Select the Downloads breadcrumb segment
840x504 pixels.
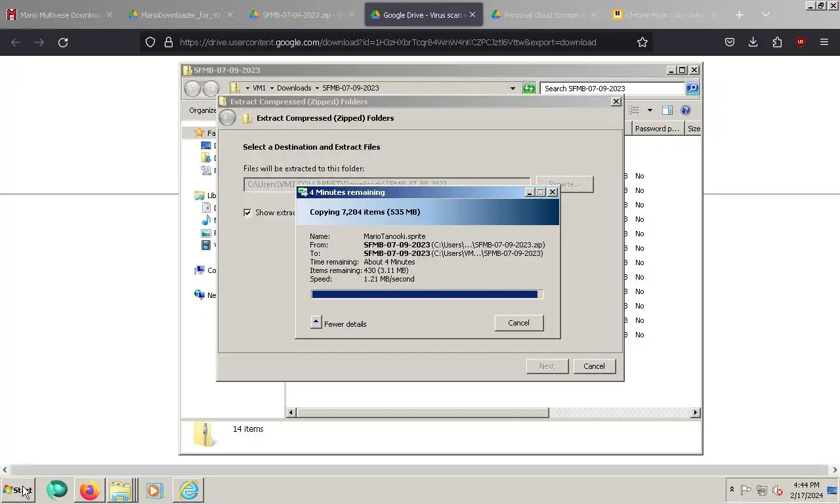pos(293,89)
